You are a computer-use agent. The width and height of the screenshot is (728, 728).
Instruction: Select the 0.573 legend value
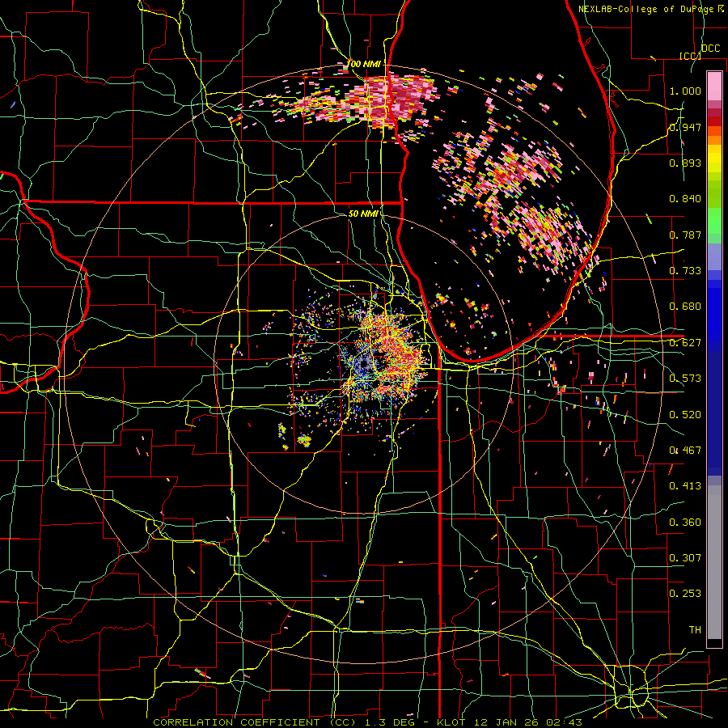685,379
